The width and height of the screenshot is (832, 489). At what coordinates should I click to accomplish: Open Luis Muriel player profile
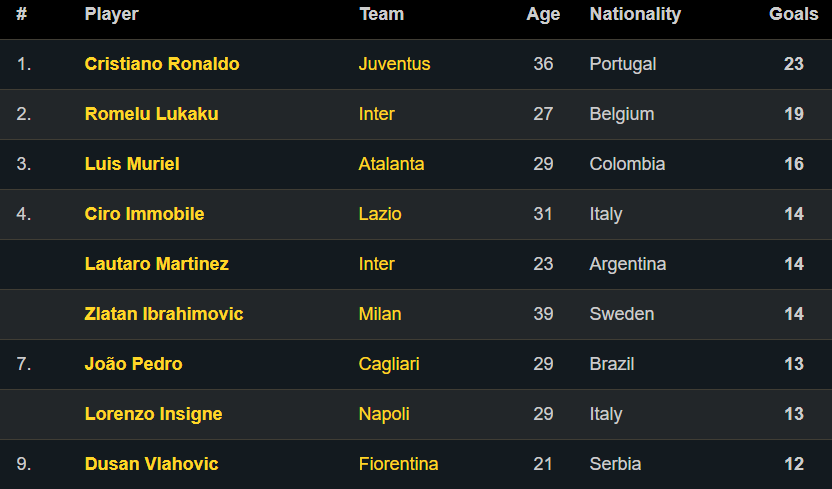[x=132, y=164]
